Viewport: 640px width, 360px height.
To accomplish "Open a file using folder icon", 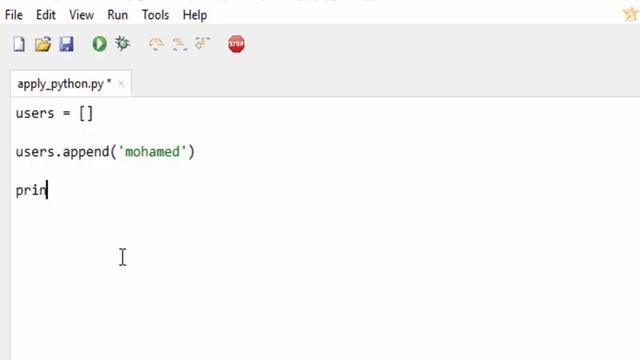I will click(42, 44).
